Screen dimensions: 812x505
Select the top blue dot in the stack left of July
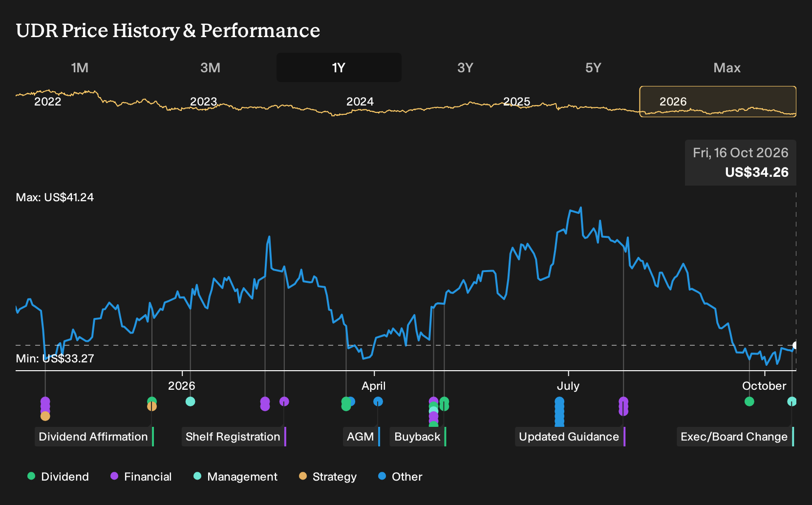[x=559, y=401]
